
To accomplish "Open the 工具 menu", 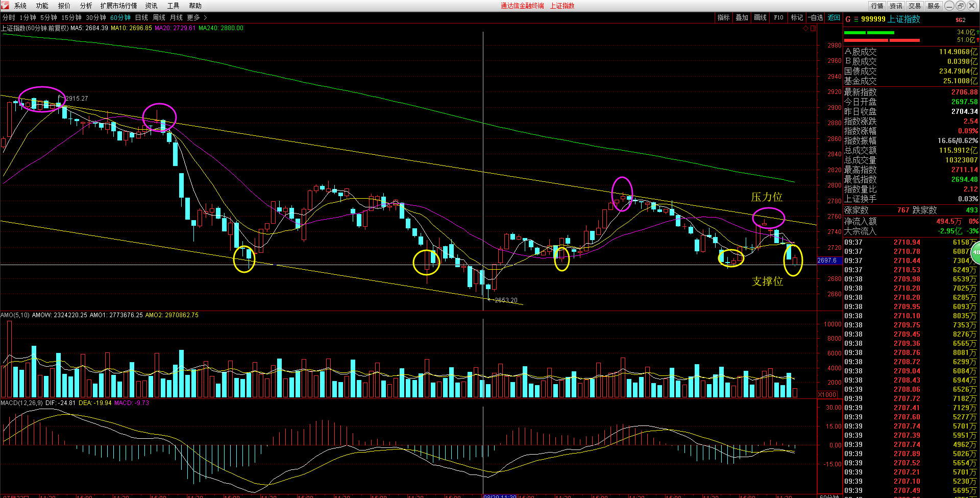I will [x=174, y=6].
